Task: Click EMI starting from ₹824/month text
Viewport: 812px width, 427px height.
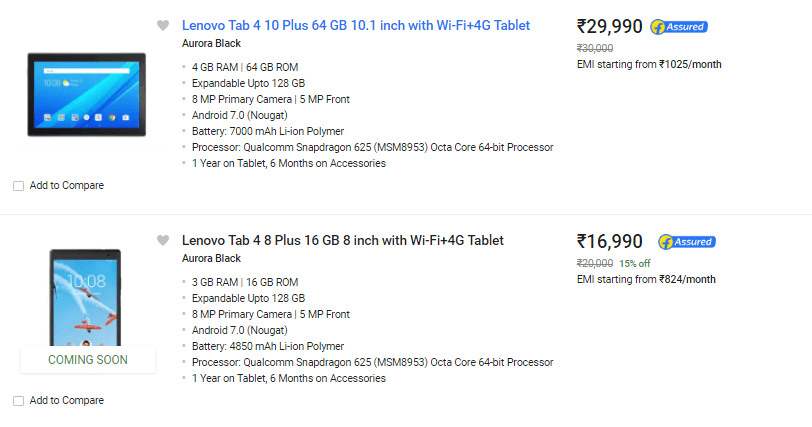Action: tap(646, 279)
